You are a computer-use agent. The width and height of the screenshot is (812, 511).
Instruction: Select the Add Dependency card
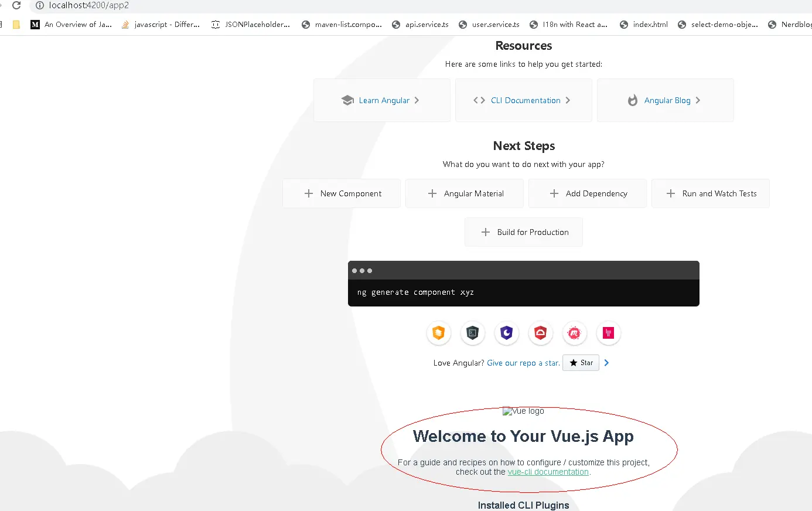pos(588,193)
